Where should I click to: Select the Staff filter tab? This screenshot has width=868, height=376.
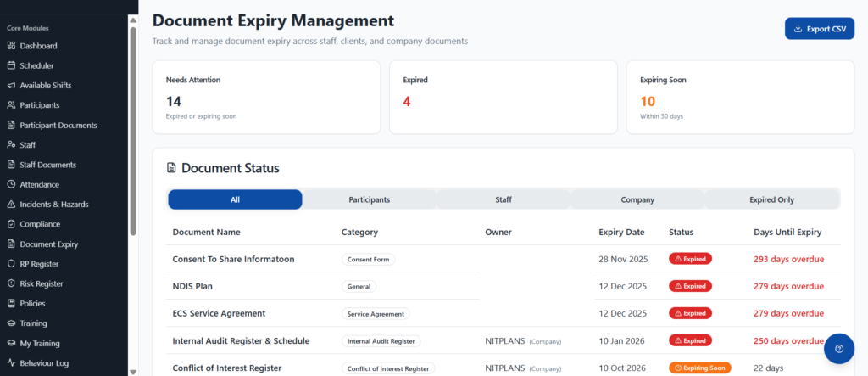(504, 199)
